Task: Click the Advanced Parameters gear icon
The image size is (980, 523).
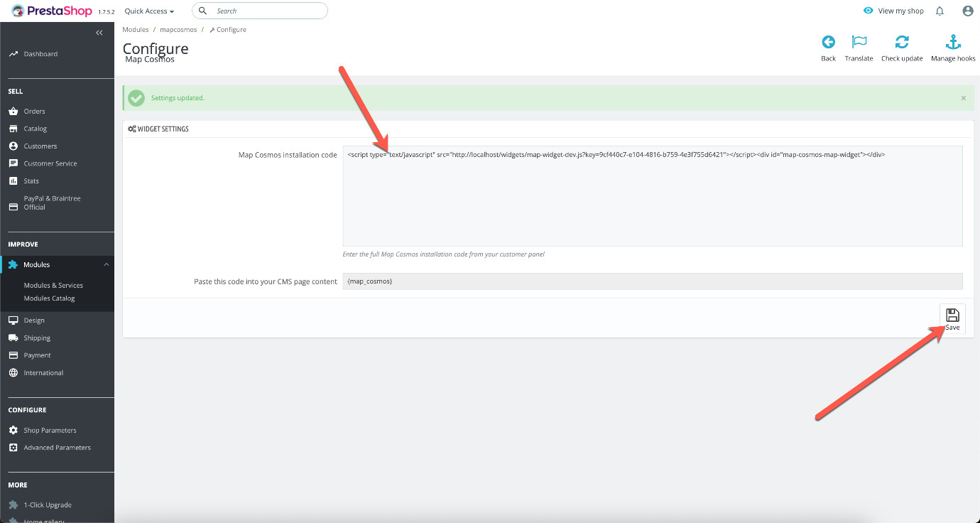Action: (13, 448)
